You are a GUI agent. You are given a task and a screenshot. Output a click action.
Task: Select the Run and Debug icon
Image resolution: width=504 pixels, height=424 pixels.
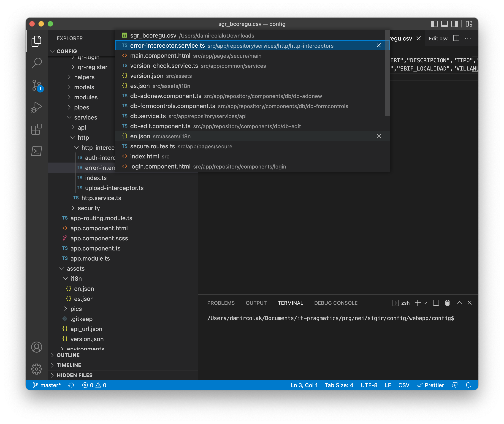click(37, 106)
